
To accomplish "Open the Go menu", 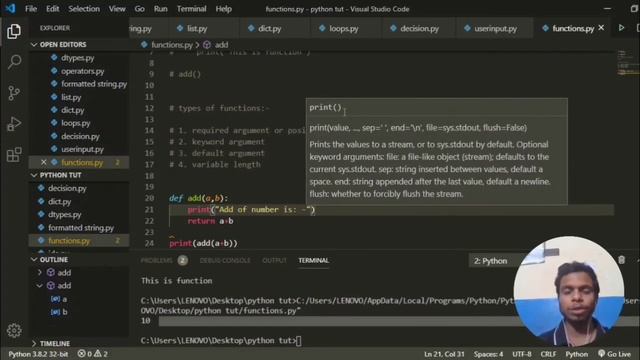I will pos(140,9).
